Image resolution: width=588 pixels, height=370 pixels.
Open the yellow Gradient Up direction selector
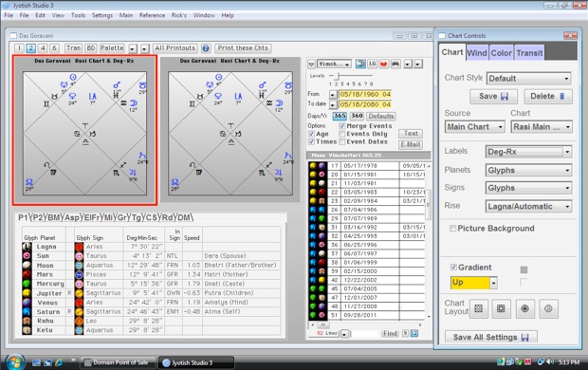[474, 283]
